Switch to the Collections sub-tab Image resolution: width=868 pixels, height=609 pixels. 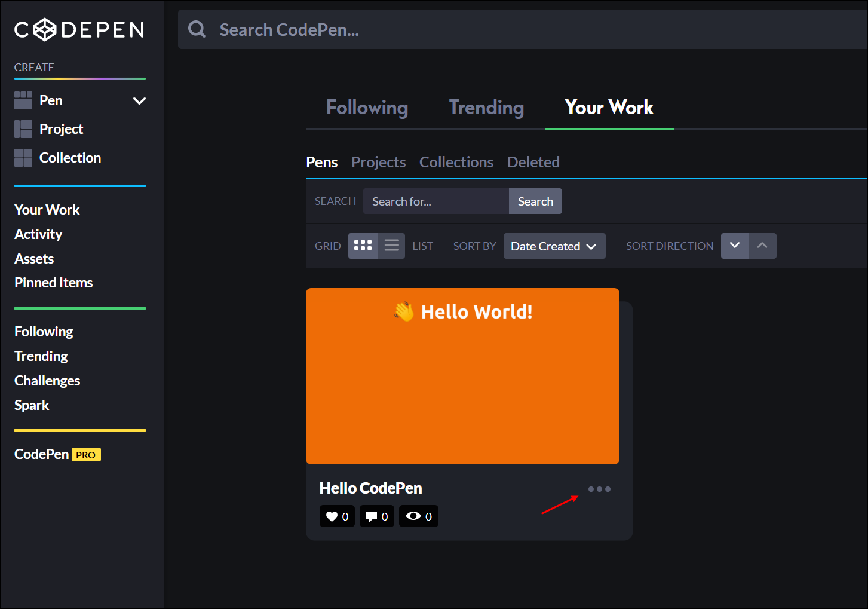(x=456, y=162)
